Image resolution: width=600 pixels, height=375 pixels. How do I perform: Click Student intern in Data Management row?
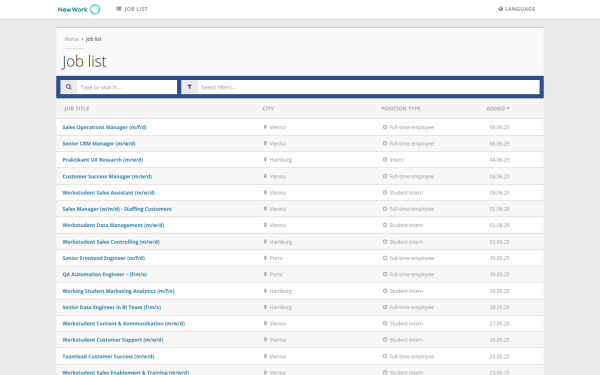pyautogui.click(x=406, y=225)
